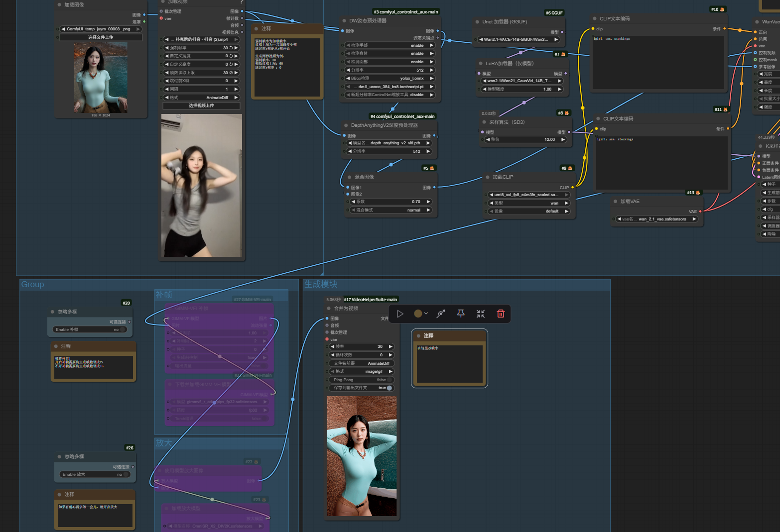Toggle the Enable 补帧 switch
This screenshot has height=532, width=780.
pos(123,329)
